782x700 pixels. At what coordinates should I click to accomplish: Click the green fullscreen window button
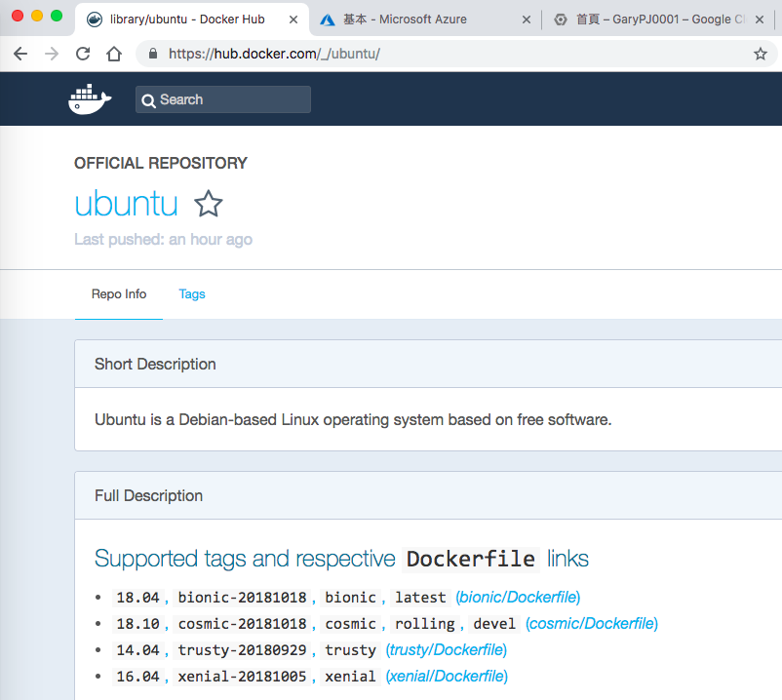(x=57, y=16)
